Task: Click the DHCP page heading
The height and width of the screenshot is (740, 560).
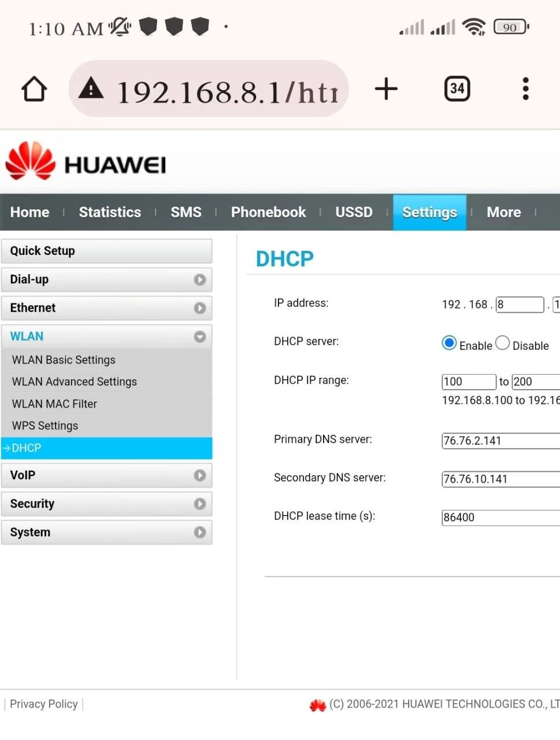Action: click(x=284, y=258)
